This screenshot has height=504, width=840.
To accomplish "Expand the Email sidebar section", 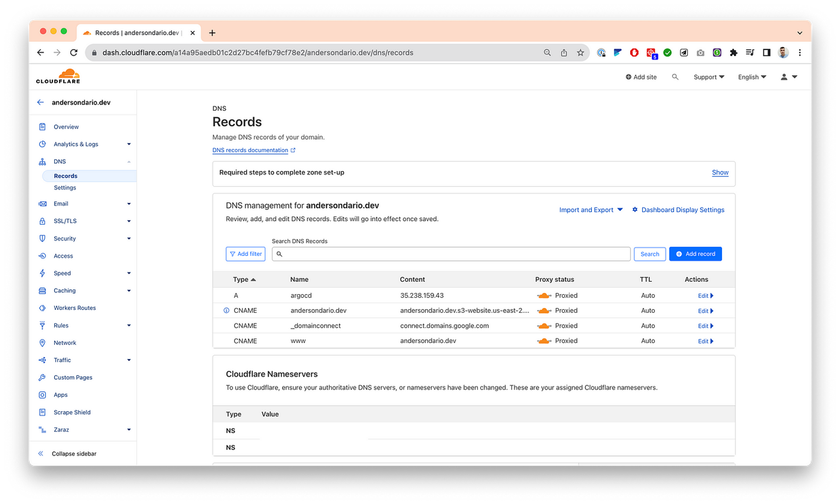I will (129, 204).
